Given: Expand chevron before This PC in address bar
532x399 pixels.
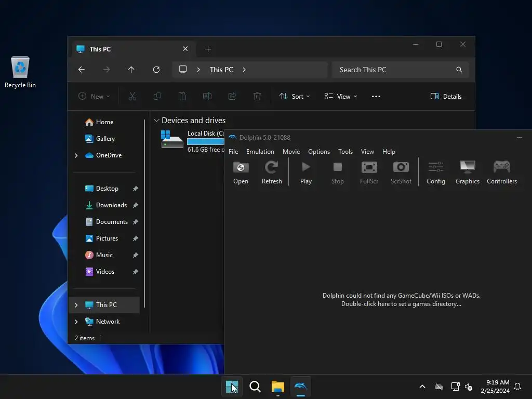Looking at the screenshot, I should pos(198,70).
